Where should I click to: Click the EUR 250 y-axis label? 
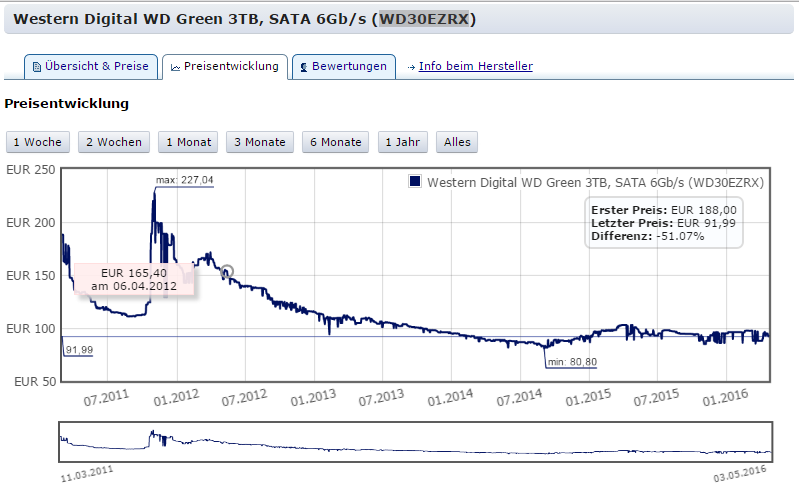(x=31, y=170)
